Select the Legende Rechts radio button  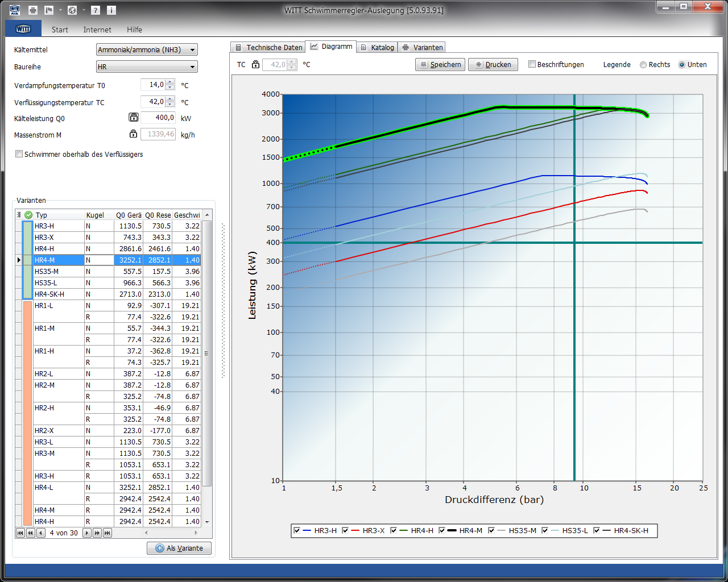(643, 65)
